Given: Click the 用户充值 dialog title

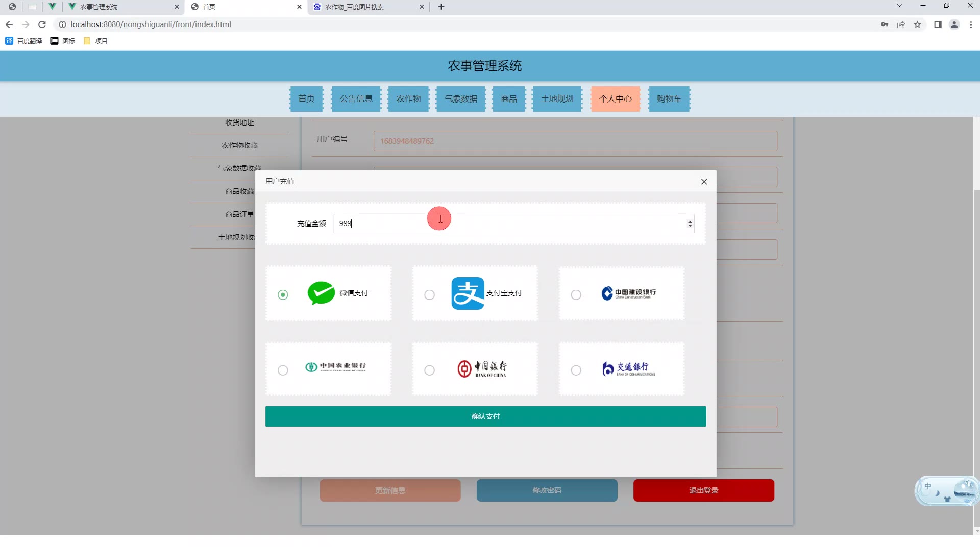Looking at the screenshot, I should [x=280, y=181].
